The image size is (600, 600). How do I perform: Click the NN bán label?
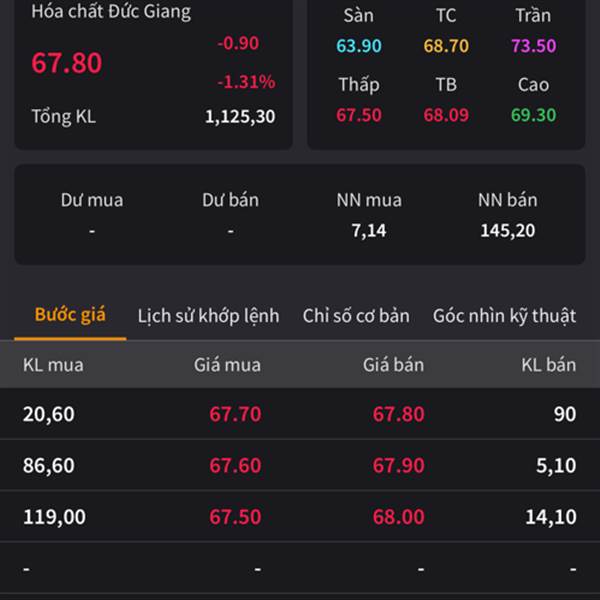pos(508,200)
